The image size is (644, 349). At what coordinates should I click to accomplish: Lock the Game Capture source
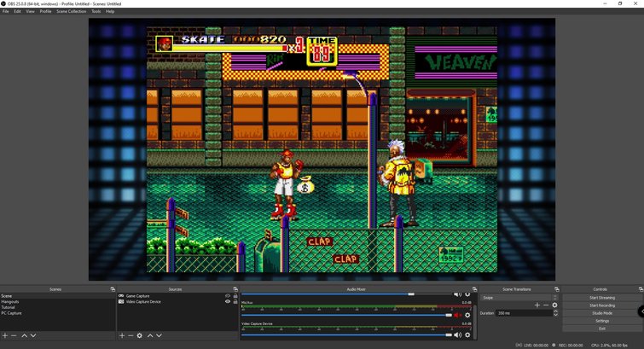coord(235,296)
